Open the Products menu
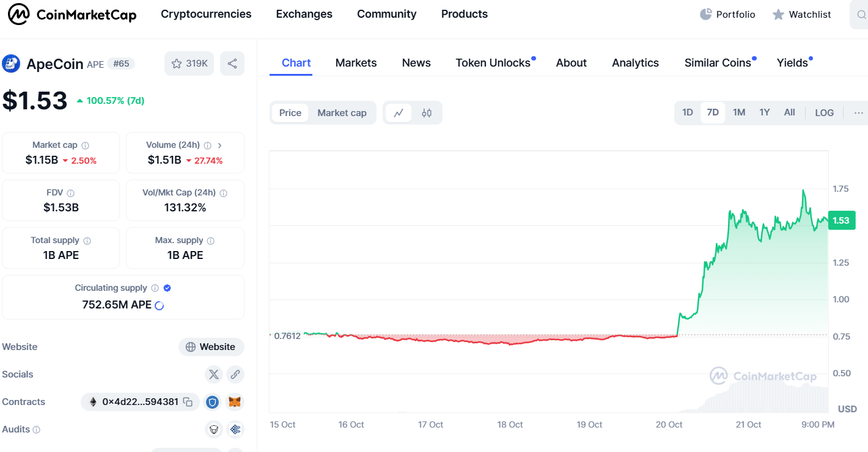This screenshot has height=452, width=868. pyautogui.click(x=465, y=14)
